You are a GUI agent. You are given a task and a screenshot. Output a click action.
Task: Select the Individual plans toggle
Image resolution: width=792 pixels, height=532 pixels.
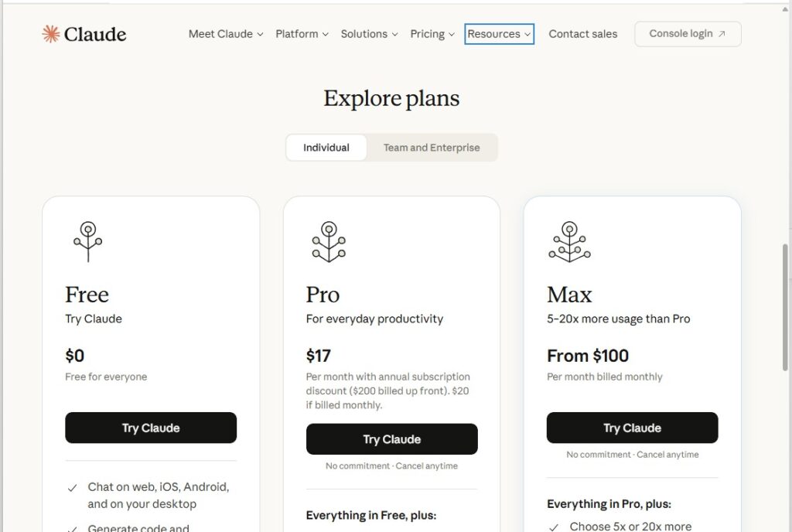pyautogui.click(x=326, y=148)
